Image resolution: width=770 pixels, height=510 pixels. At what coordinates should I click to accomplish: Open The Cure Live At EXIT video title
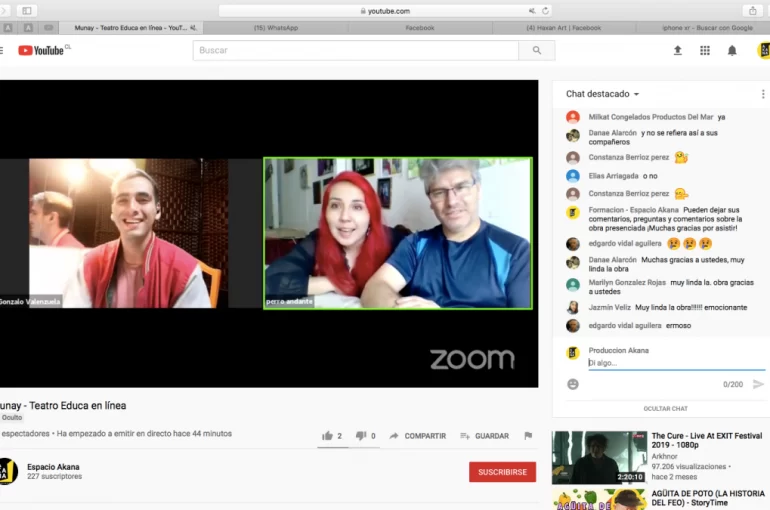point(707,440)
